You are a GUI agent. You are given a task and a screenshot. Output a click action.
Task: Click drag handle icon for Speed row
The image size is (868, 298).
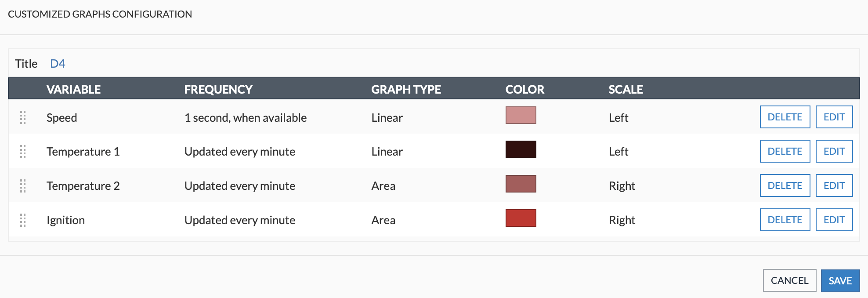coord(23,117)
